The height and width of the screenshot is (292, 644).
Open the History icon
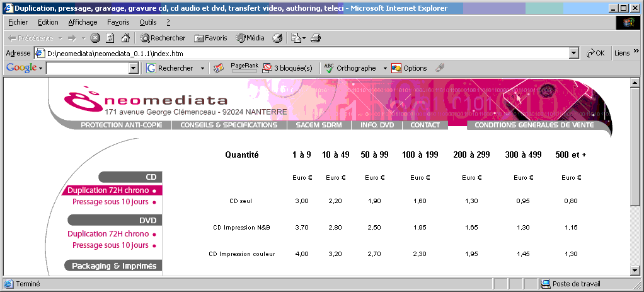pos(277,38)
